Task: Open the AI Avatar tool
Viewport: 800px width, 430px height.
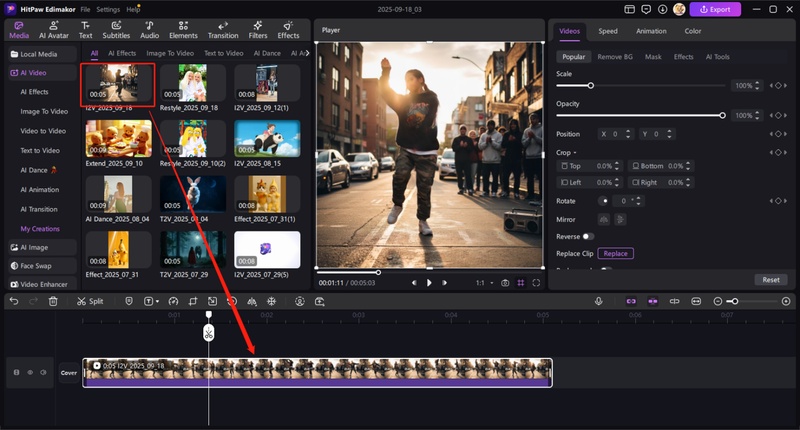Action: click(54, 30)
